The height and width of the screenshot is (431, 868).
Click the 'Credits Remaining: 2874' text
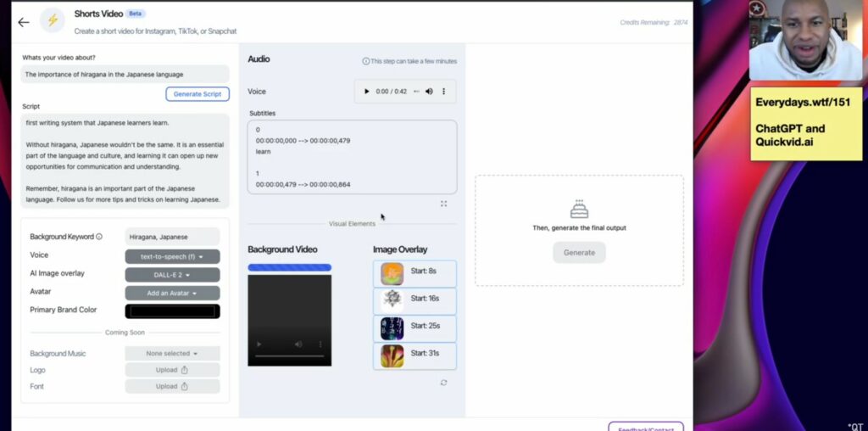(x=654, y=23)
